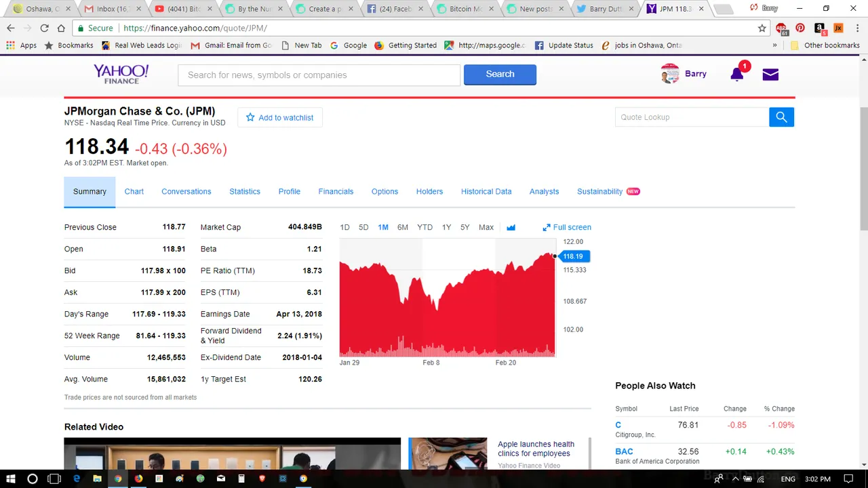Open the Other bookmarks folder
The width and height of the screenshot is (868, 488).
click(825, 45)
